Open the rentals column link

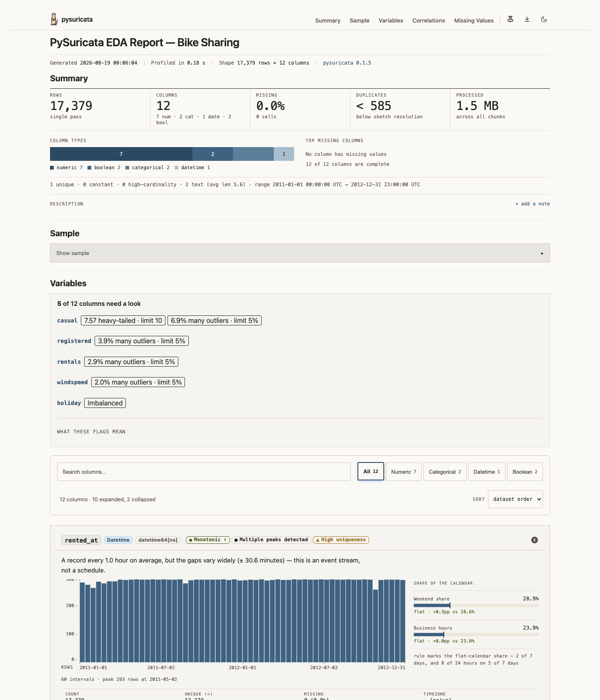click(69, 362)
